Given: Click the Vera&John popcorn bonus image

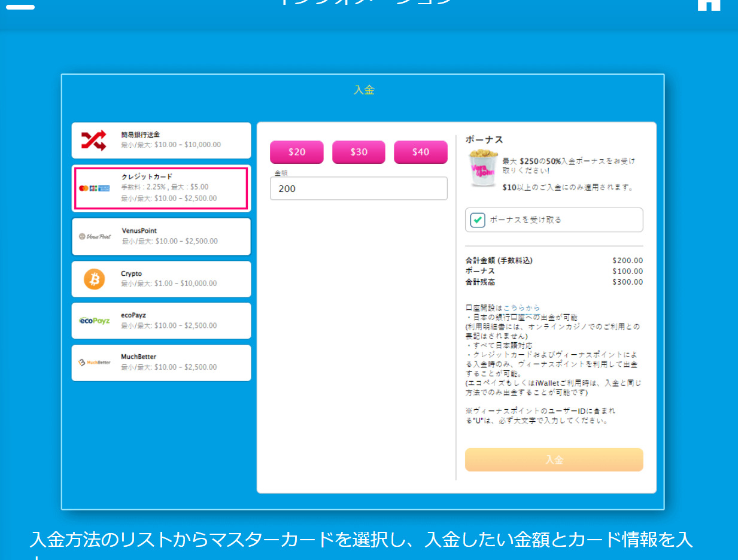Looking at the screenshot, I should 482,169.
